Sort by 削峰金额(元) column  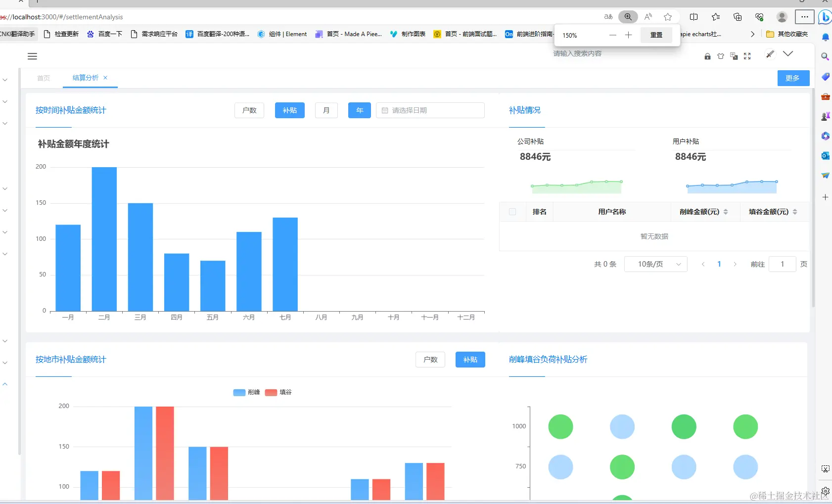726,212
